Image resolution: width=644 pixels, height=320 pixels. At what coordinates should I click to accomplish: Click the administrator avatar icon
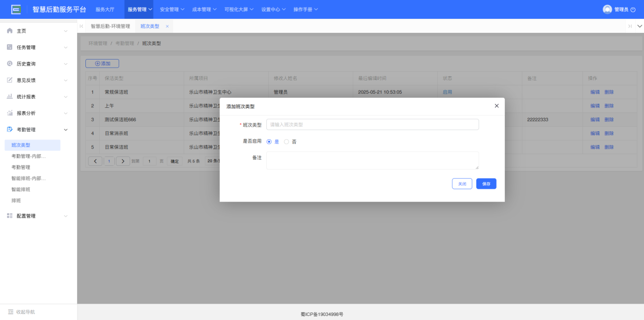tap(607, 9)
